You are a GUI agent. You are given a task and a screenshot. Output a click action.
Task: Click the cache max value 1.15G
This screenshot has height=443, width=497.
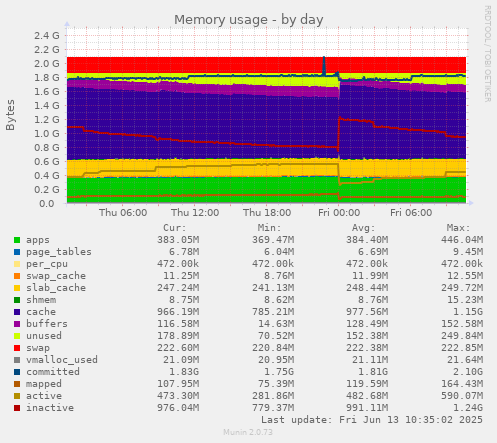coord(468,312)
